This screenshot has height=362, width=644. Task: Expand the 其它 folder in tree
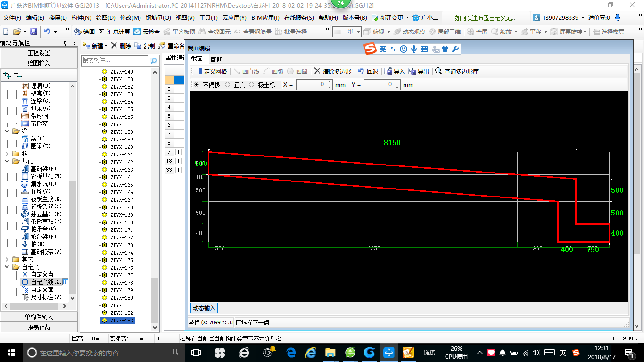(x=7, y=259)
